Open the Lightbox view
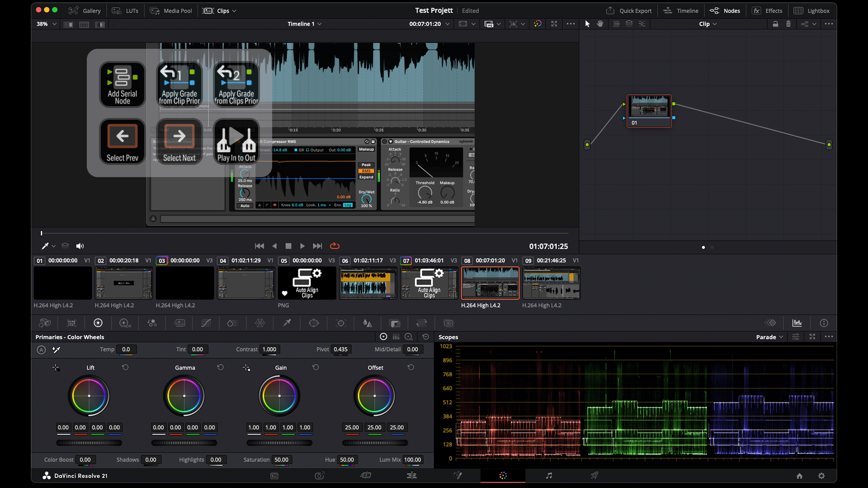This screenshot has height=488, width=868. pos(812,11)
